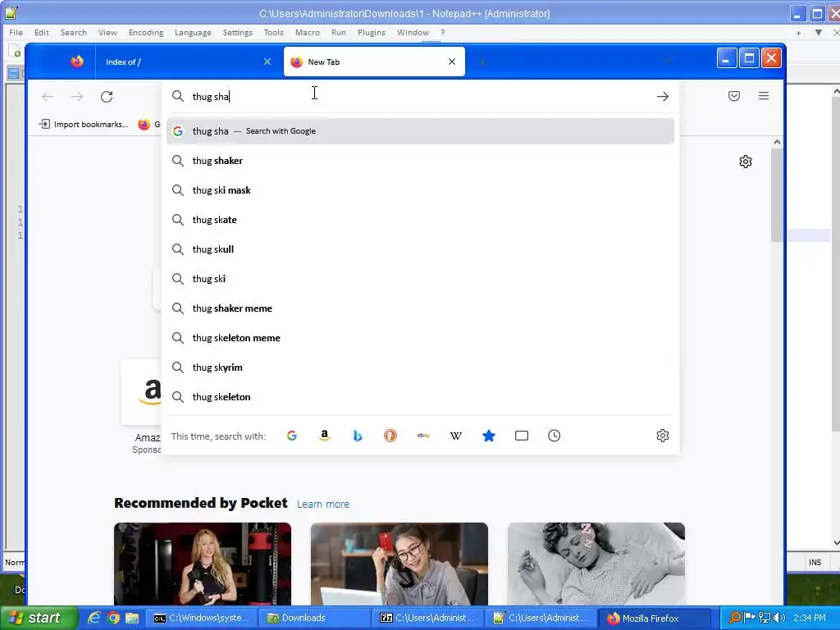Launch Chrome from quick launch
Viewport: 840px width, 630px height.
click(x=113, y=618)
